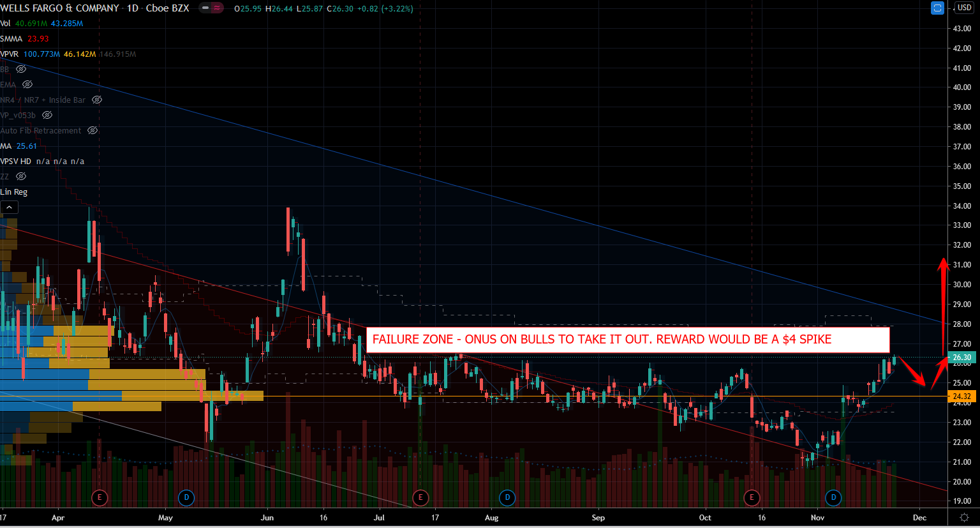
Task: Click the Oct label on time axis
Action: tap(705, 518)
